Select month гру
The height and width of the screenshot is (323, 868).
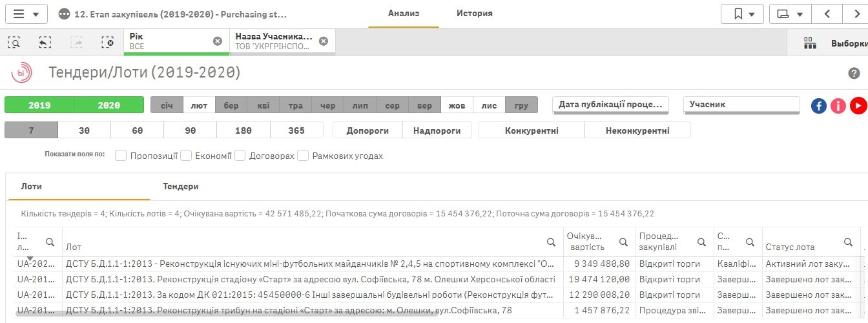point(522,105)
